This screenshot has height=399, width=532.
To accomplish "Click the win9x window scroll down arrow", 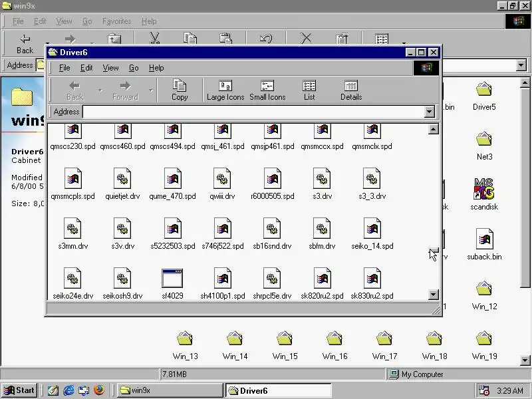I will click(x=525, y=360).
